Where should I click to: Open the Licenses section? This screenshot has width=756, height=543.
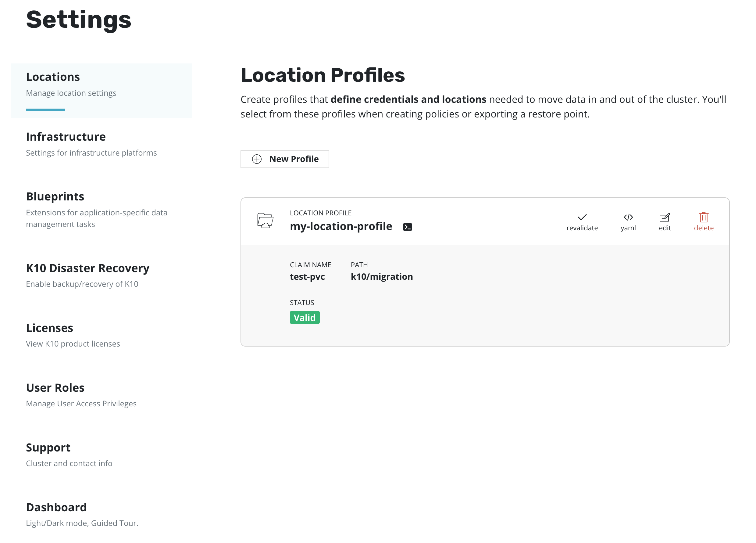[49, 328]
